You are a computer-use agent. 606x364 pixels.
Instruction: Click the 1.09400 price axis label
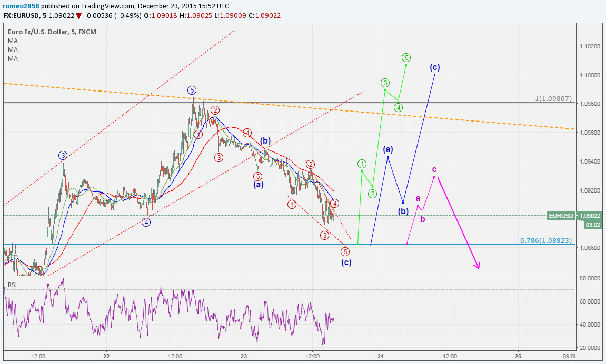click(590, 161)
